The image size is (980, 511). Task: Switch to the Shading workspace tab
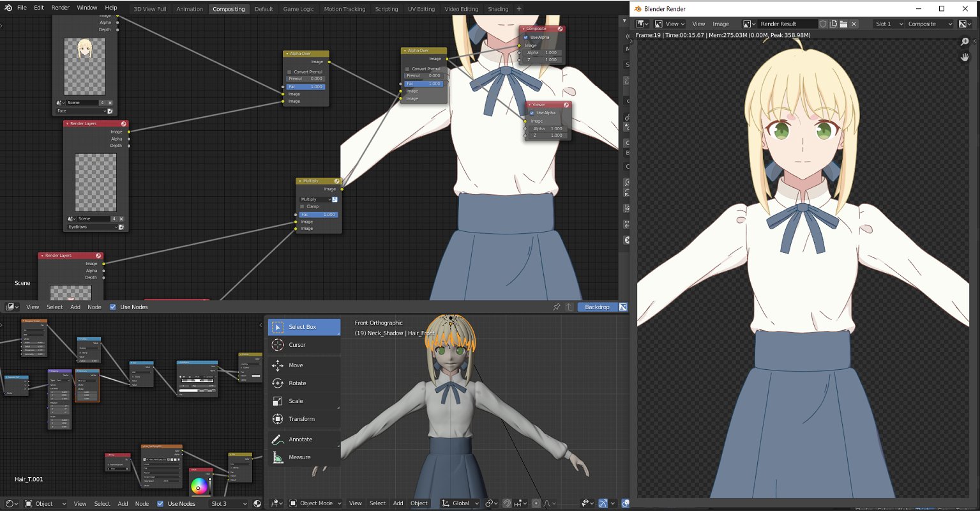(x=498, y=9)
